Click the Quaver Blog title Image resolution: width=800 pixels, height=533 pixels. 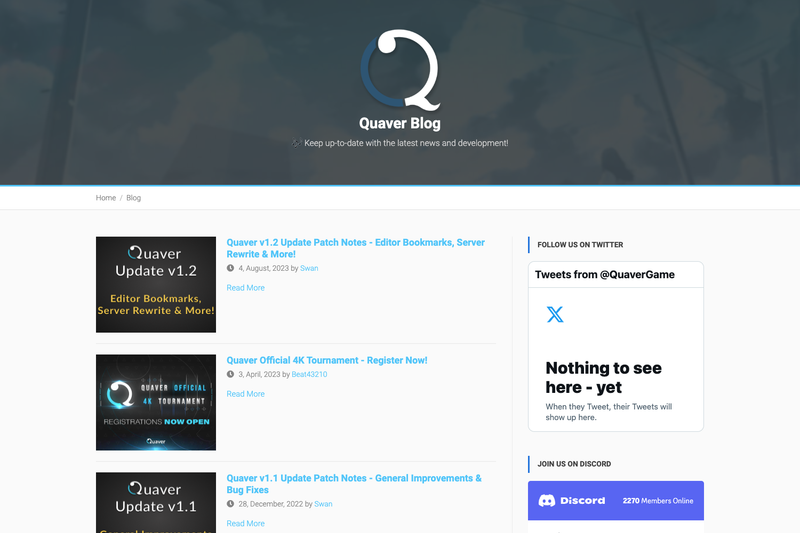(400, 123)
